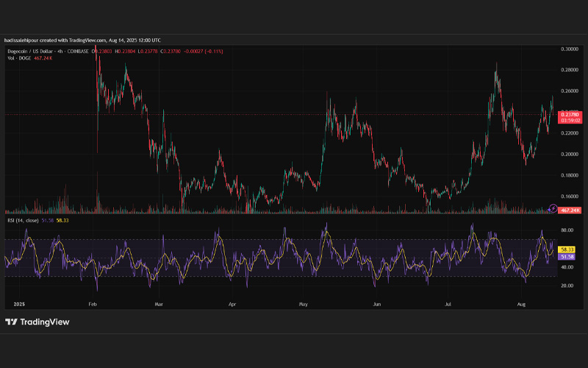Viewport: 588px width, 368px height.
Task: Click the red 467.24K volume label on price axis
Action: pyautogui.click(x=570, y=210)
